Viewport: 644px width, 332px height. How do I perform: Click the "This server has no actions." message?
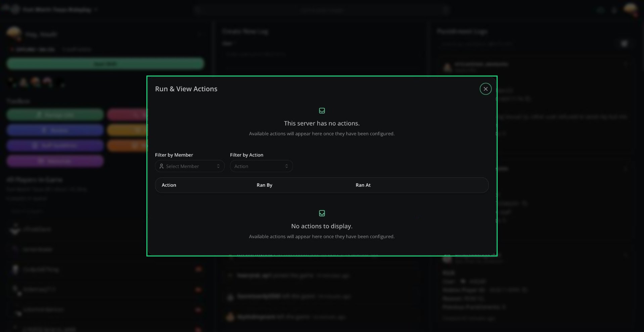(322, 123)
